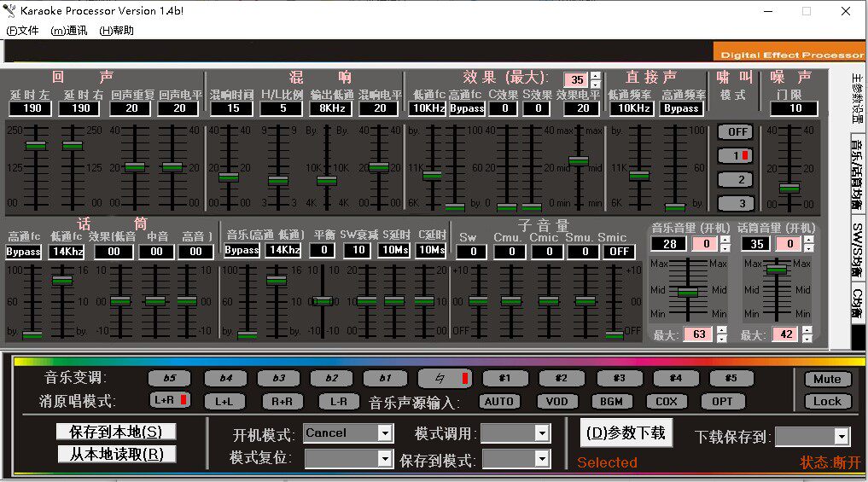Select the b4 pitch shift button

pos(225,379)
